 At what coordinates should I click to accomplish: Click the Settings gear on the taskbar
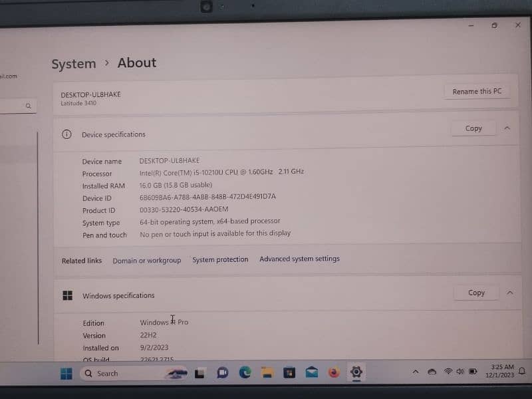point(356,372)
